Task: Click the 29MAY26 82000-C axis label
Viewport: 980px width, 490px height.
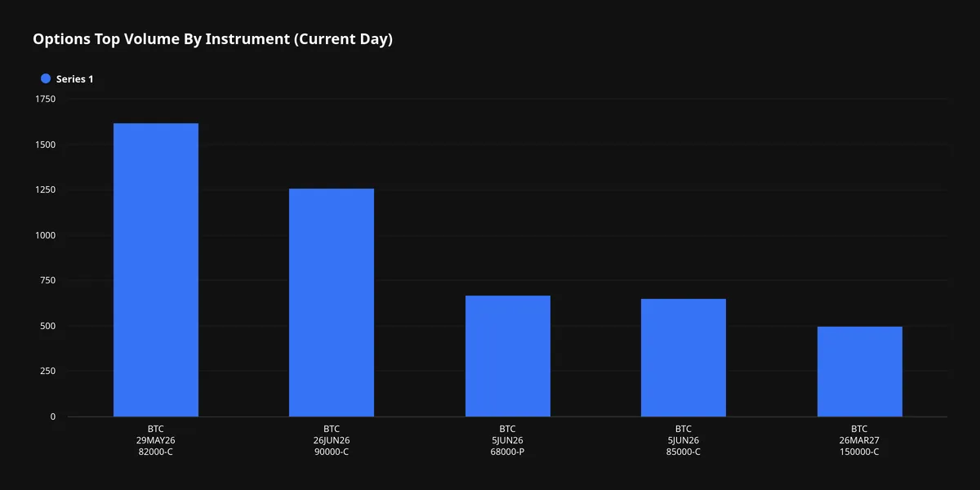Action: click(x=156, y=440)
